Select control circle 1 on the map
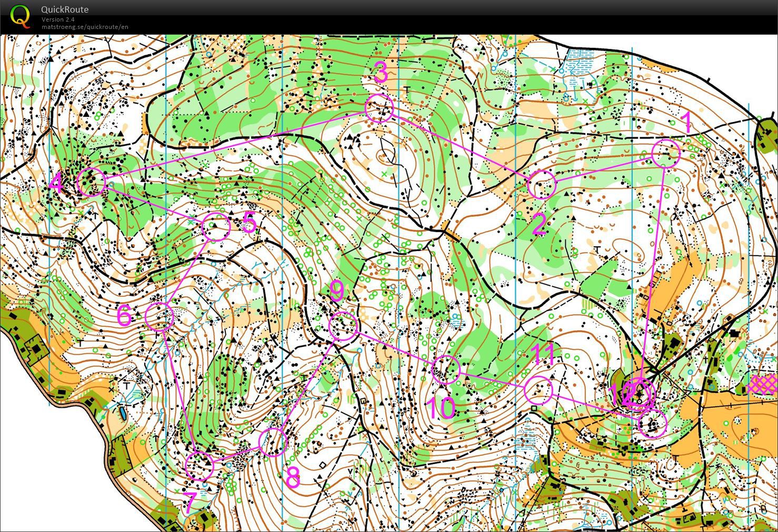The image size is (778, 532). [666, 154]
